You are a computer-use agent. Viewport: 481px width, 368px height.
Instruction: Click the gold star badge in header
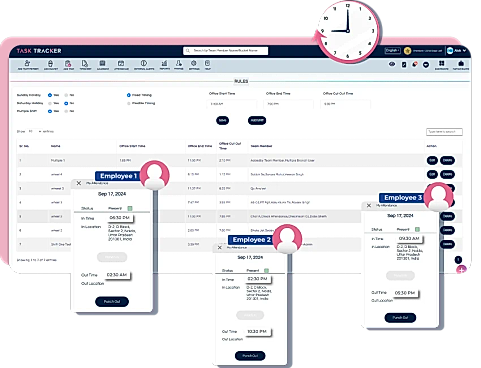point(407,51)
